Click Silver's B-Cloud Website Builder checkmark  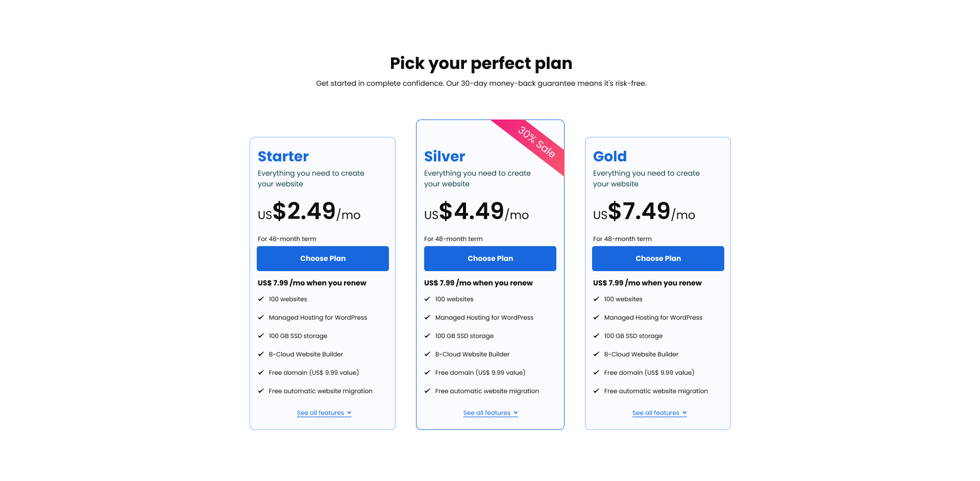(427, 354)
